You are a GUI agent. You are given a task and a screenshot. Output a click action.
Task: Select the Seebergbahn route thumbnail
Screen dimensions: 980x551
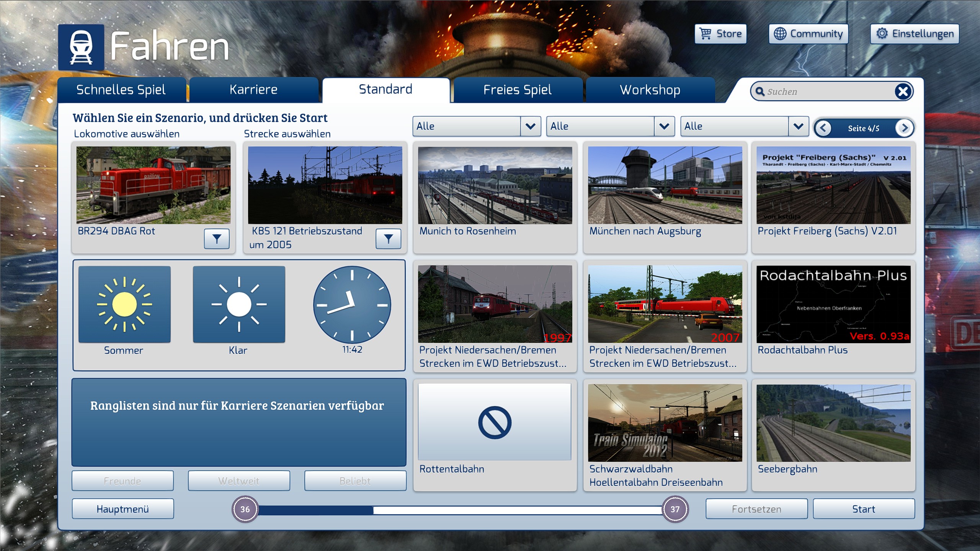point(833,423)
